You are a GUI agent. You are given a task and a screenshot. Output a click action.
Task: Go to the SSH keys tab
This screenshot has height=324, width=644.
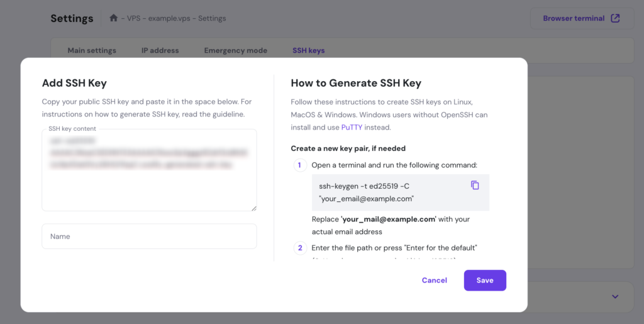click(308, 50)
